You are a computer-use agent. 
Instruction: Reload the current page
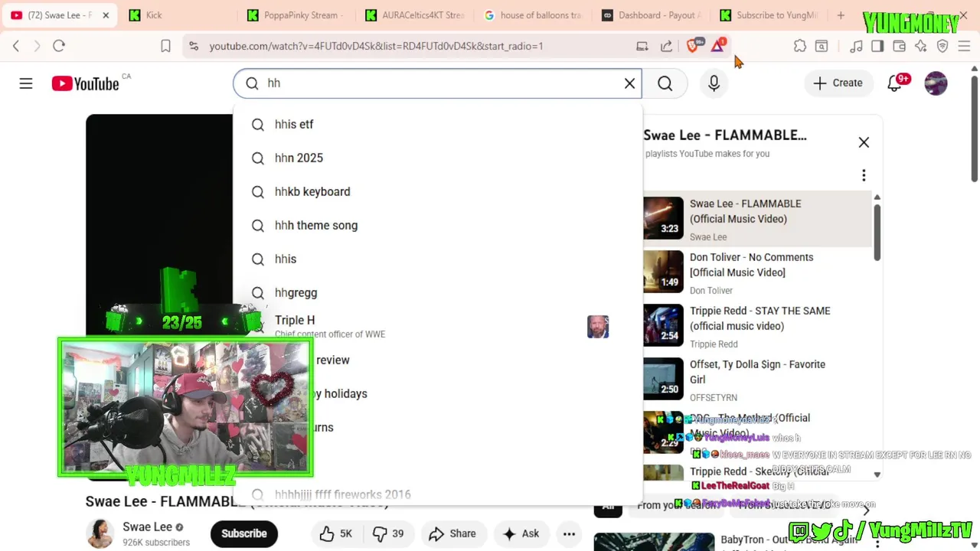[59, 46]
